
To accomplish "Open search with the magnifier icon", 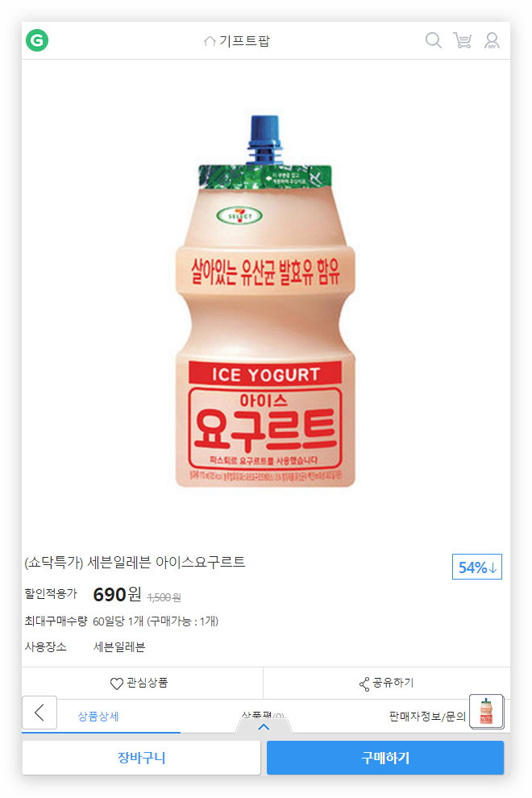I will 433,40.
